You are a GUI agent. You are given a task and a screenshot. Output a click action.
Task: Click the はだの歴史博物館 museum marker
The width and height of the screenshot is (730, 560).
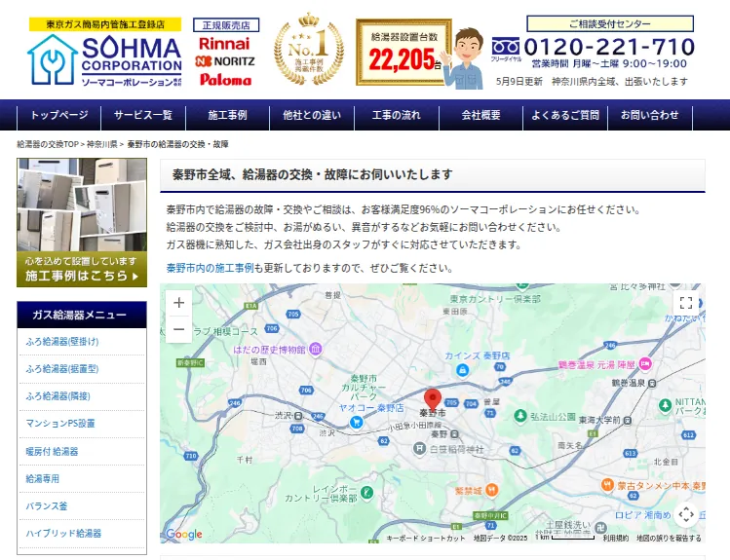316,349
